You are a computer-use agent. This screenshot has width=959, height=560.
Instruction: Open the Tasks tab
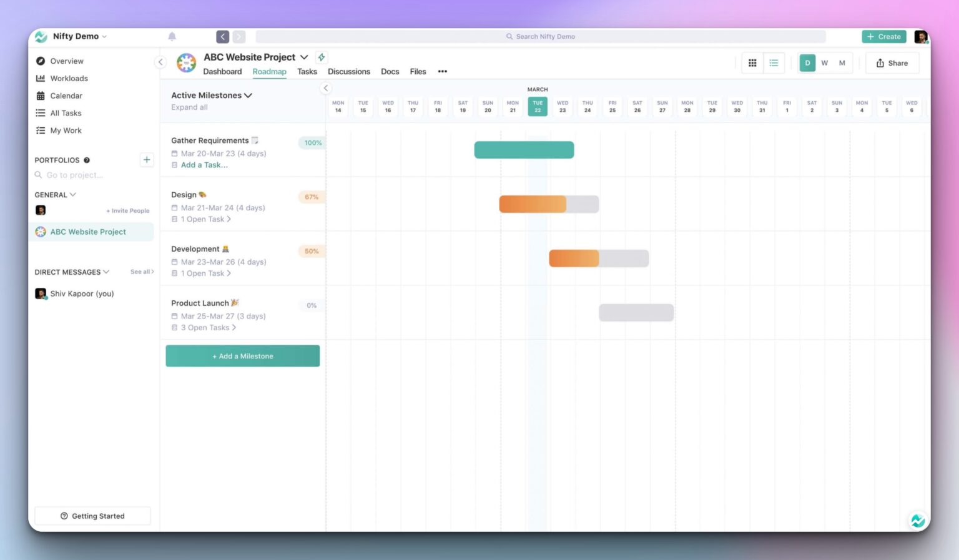(307, 72)
